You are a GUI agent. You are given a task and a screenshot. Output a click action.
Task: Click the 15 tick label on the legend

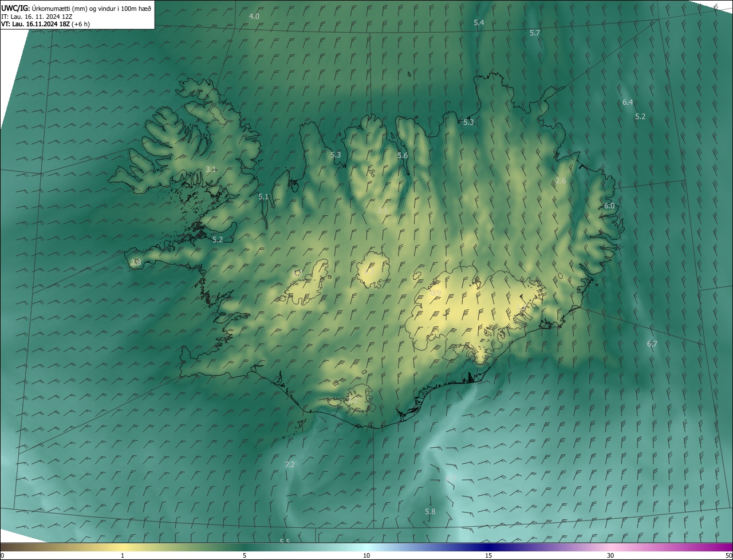(x=488, y=555)
